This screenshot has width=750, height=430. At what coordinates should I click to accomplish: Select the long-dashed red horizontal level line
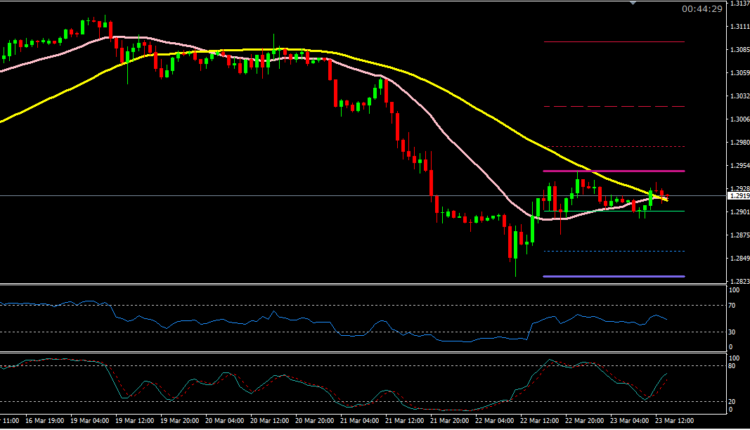click(x=598, y=106)
